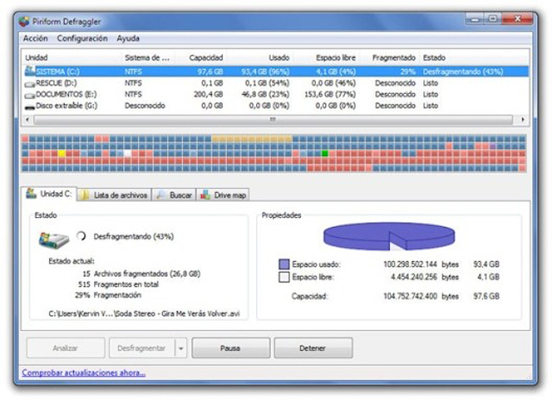Select the SISTEMA (C:) drive row
This screenshot has height=400, width=552.
[x=276, y=71]
